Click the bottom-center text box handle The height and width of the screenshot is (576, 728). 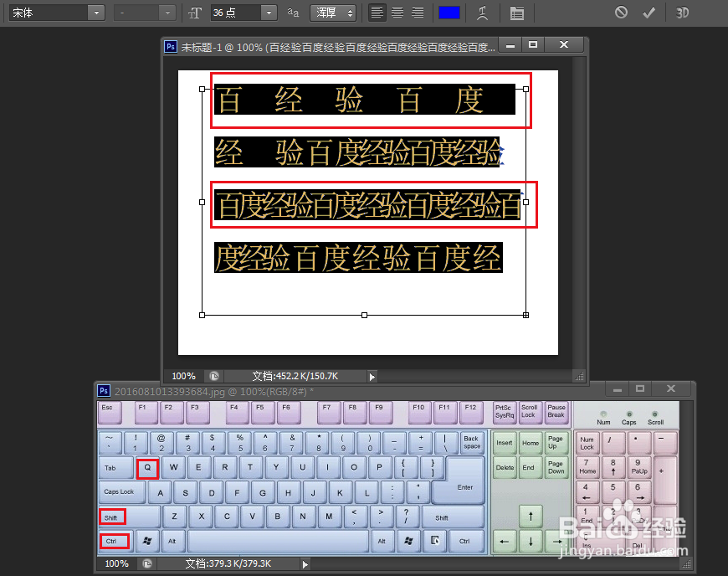point(365,316)
